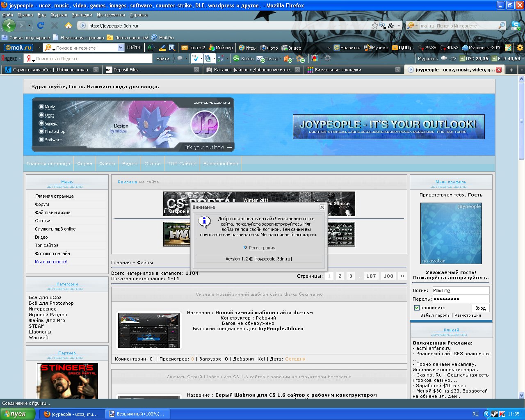Open Музыка in Mail.ru toolbar
Image resolution: width=525 pixels, height=420 pixels.
click(376, 48)
